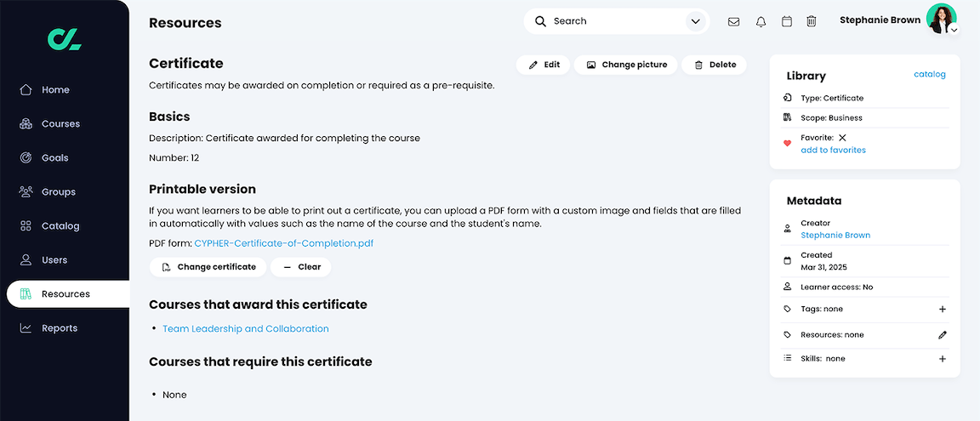980x421 pixels.
Task: Open the trash bin icon in header
Action: point(812,21)
